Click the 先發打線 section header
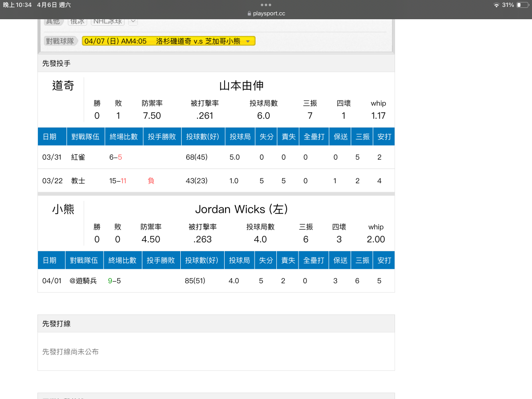This screenshot has width=532, height=399. tap(216, 323)
